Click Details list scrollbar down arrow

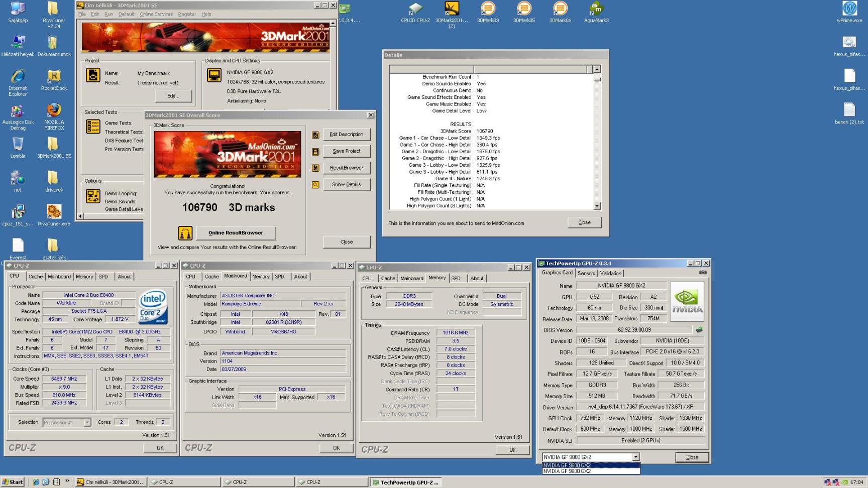click(597, 206)
